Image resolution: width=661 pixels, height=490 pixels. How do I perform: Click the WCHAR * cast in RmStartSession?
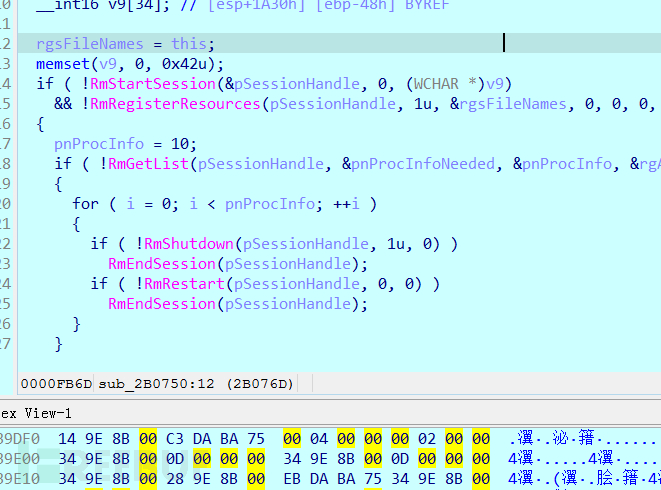tap(443, 84)
